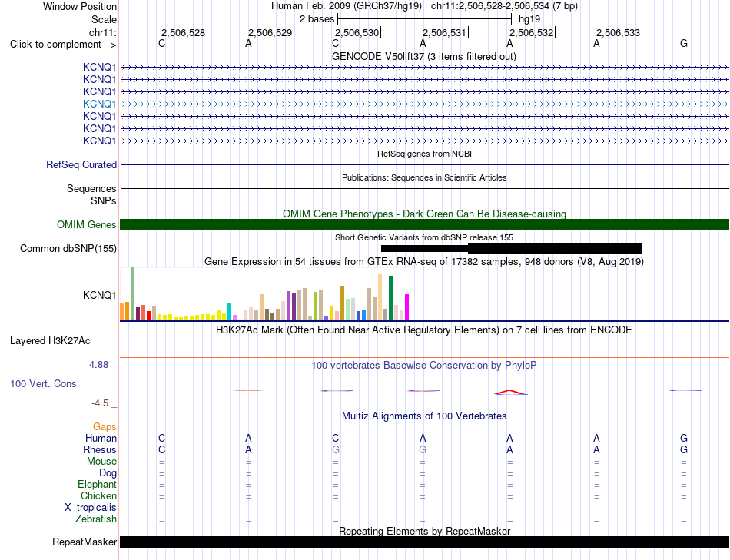Click the G base in the complement row

click(683, 43)
